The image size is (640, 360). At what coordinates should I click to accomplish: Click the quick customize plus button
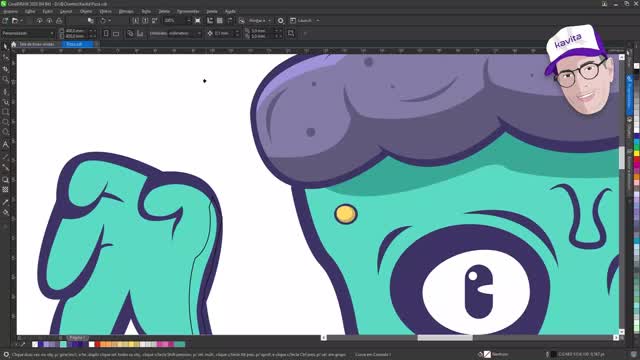coord(305,33)
